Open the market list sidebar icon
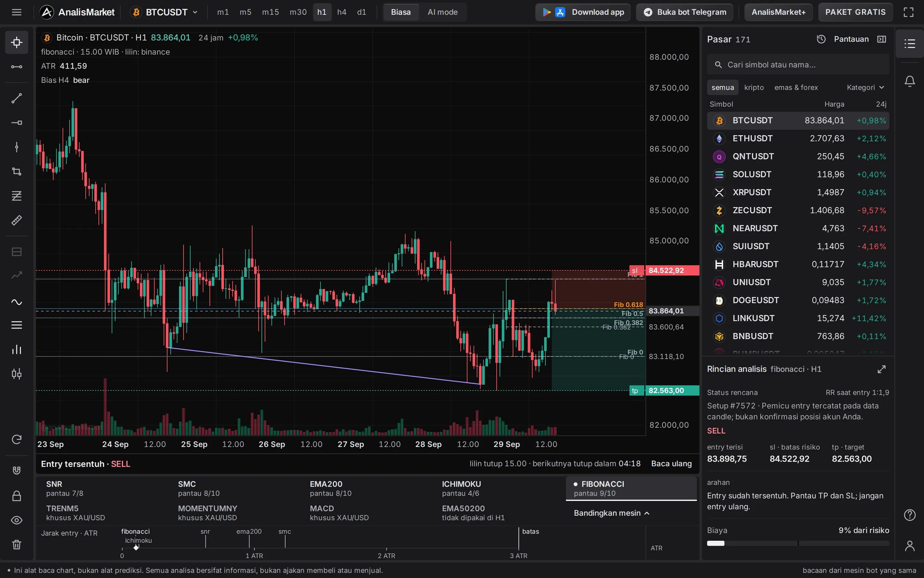The width and height of the screenshot is (924, 578). click(910, 44)
